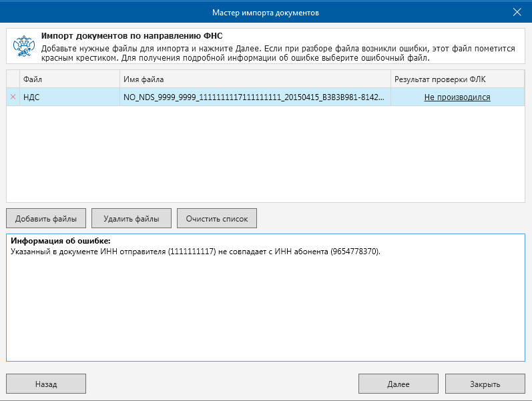Click the Результат проверки ФЛК column header
Image resolution: width=532 pixels, height=401 pixels.
[457, 79]
